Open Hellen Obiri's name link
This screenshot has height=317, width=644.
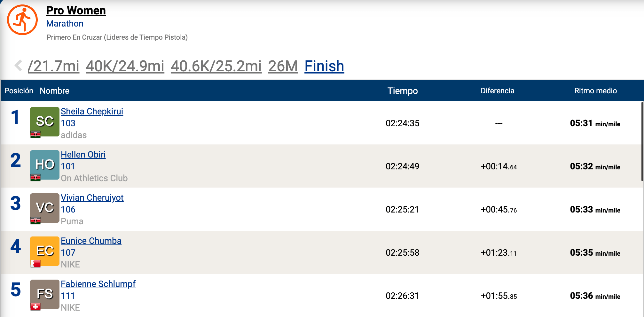click(83, 155)
